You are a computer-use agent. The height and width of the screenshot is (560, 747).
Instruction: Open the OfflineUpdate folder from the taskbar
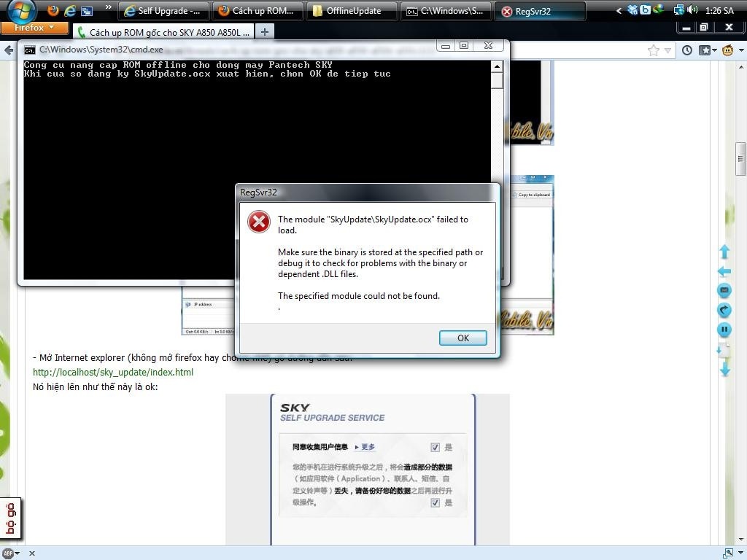[352, 11]
